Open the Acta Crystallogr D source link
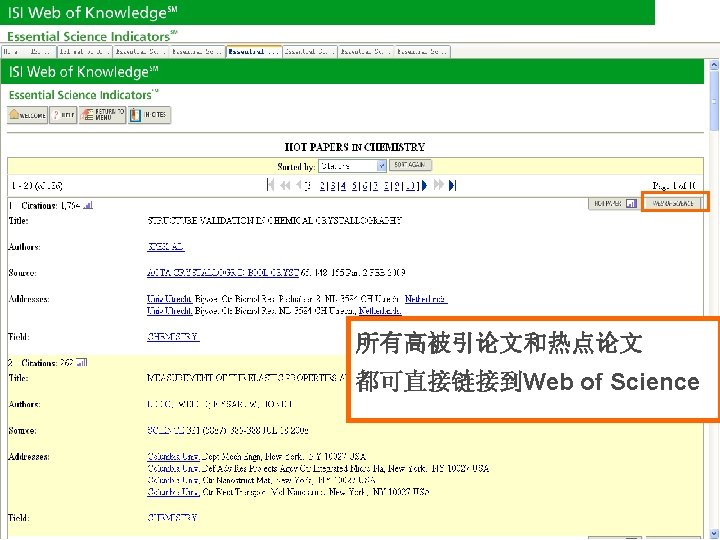Image resolution: width=720 pixels, height=540 pixels. point(223,273)
